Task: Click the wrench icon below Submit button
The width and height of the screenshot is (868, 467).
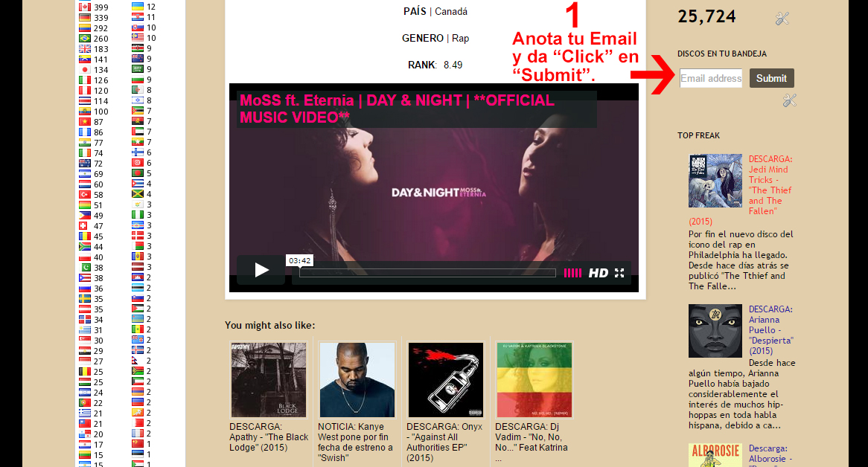Action: [789, 100]
